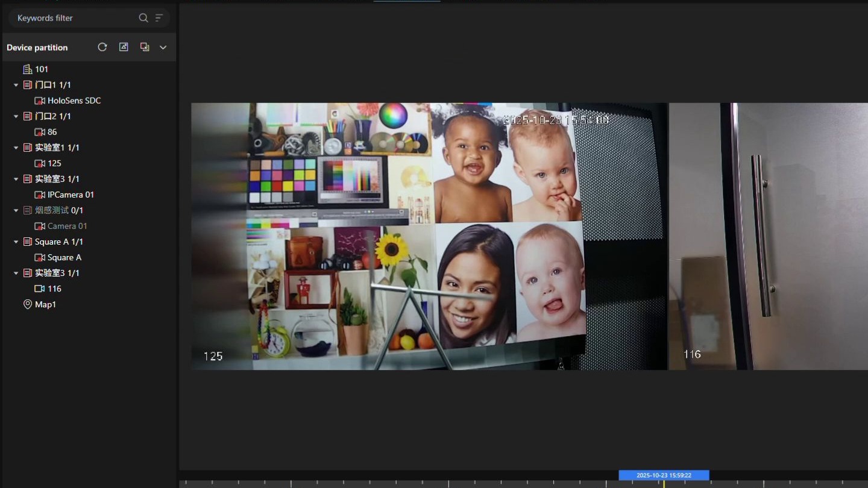
Task: Select the camera 116 video pane
Action: click(768, 236)
